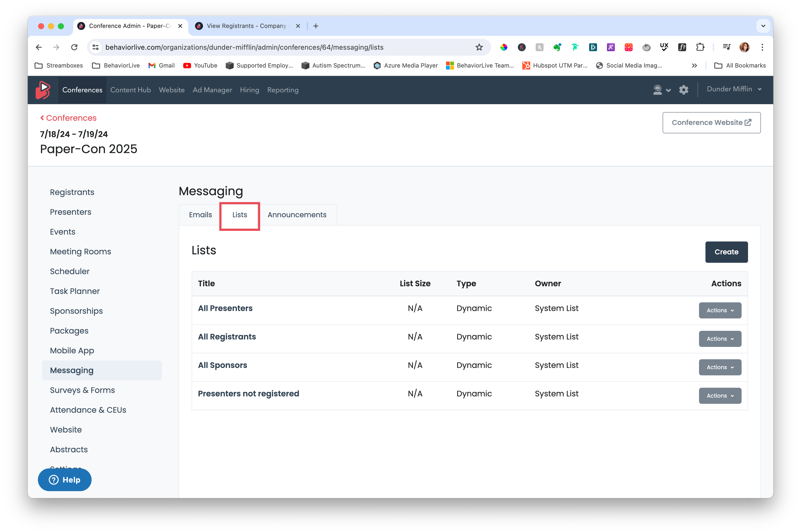Click the color wheel extension icon

pos(504,47)
